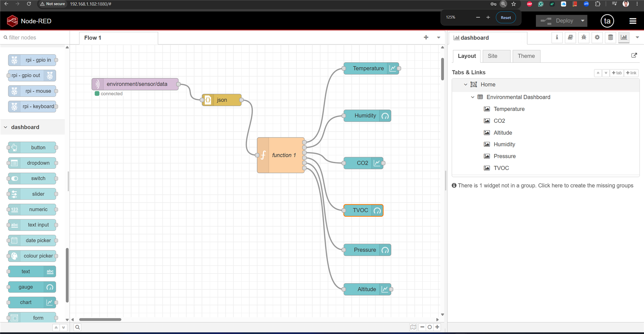
Task: Open the dashboard chart sidebar icon
Action: coord(624,38)
